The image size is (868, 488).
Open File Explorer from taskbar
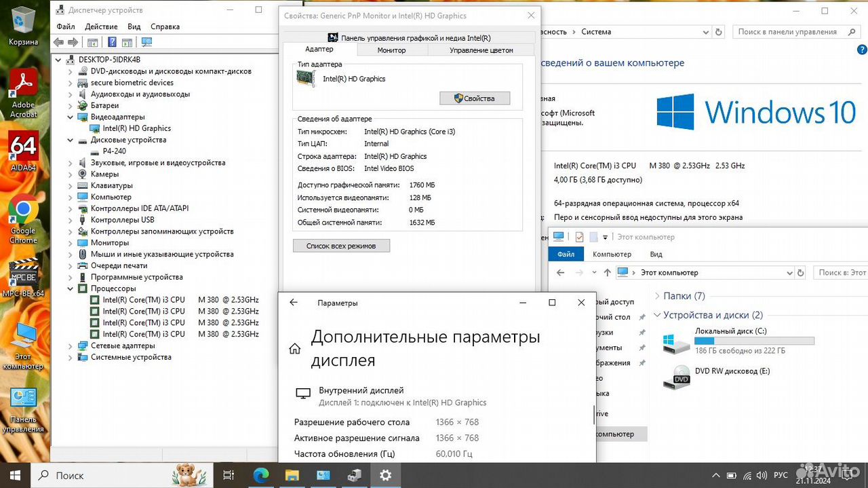click(292, 475)
